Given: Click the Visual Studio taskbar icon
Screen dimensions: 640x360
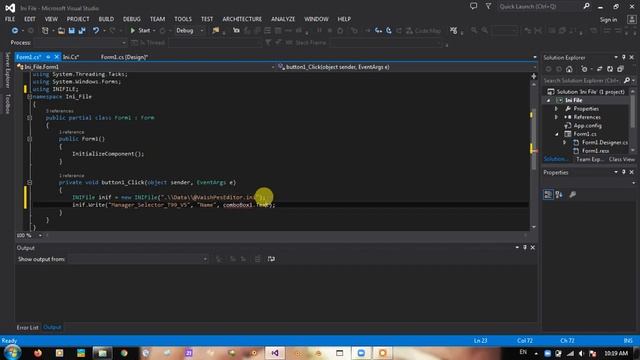Looking at the screenshot, I should 275,353.
